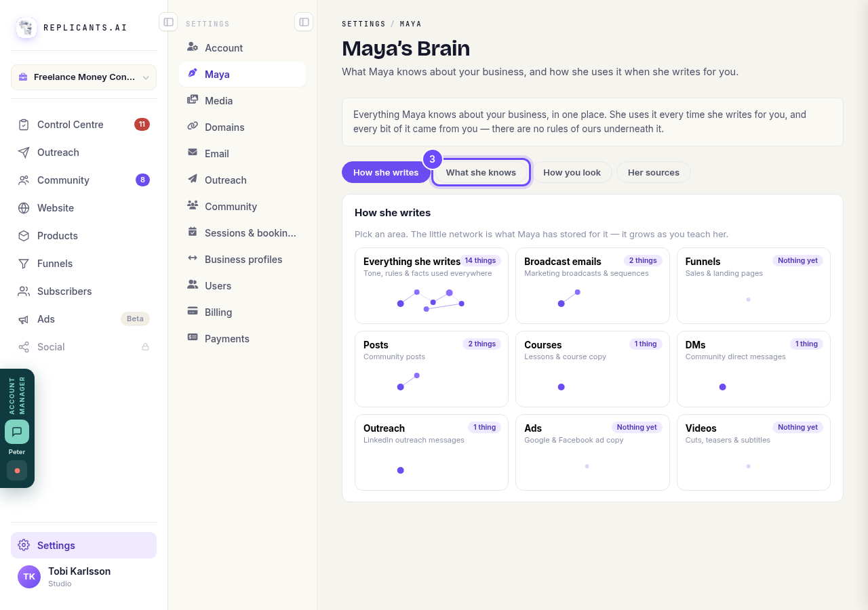Select the How she writes tab
Screen dimensions: 868x610
(386, 172)
